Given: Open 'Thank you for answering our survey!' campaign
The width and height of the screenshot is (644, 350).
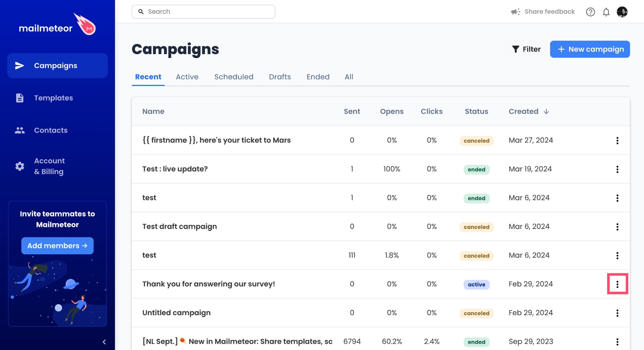Looking at the screenshot, I should [209, 284].
